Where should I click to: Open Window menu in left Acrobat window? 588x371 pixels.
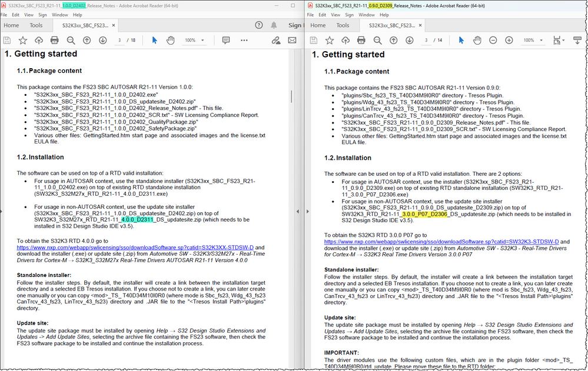point(60,15)
